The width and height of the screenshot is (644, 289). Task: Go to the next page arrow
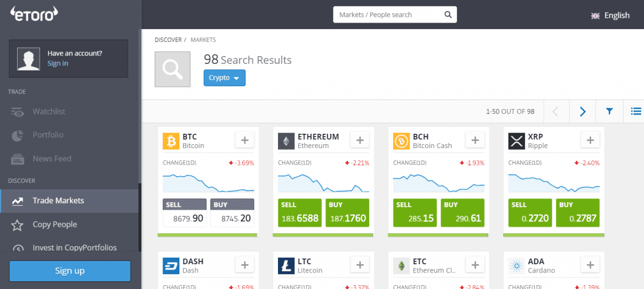582,111
